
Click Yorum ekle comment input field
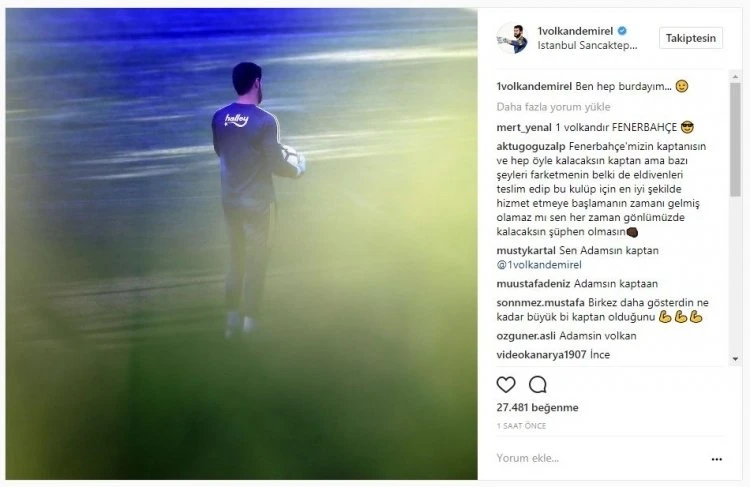point(600,458)
